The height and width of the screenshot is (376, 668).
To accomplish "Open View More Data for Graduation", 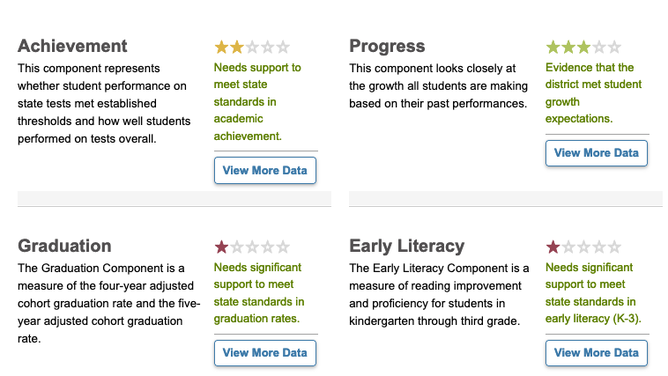I will [x=265, y=353].
